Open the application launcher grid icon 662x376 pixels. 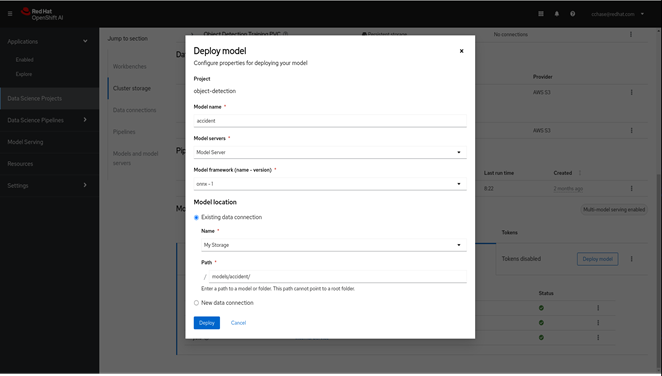click(x=541, y=14)
